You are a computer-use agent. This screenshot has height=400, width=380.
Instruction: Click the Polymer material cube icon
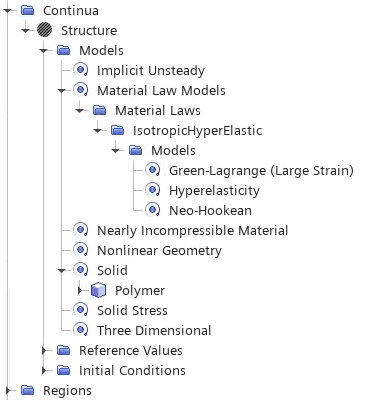click(x=99, y=290)
